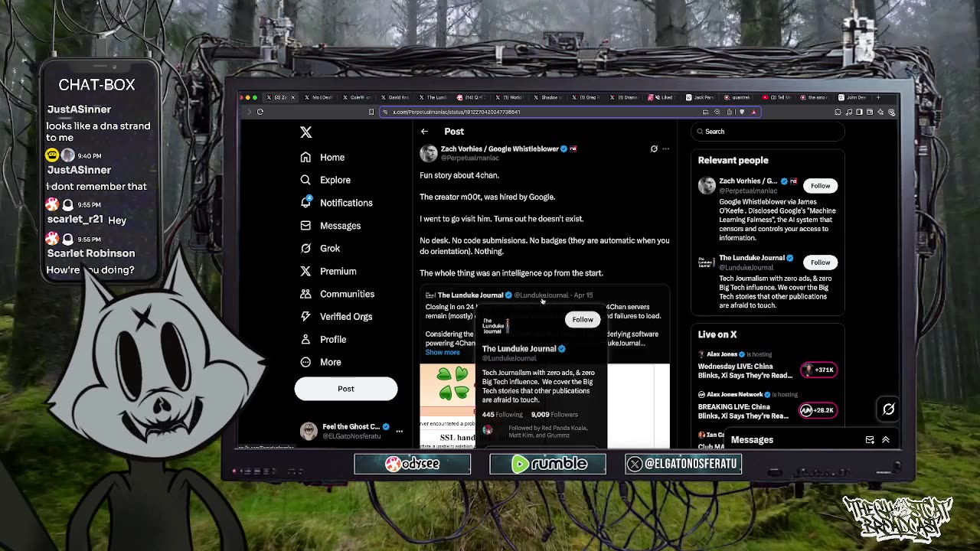Click the Search field on X
This screenshot has height=551, width=980.
(768, 132)
